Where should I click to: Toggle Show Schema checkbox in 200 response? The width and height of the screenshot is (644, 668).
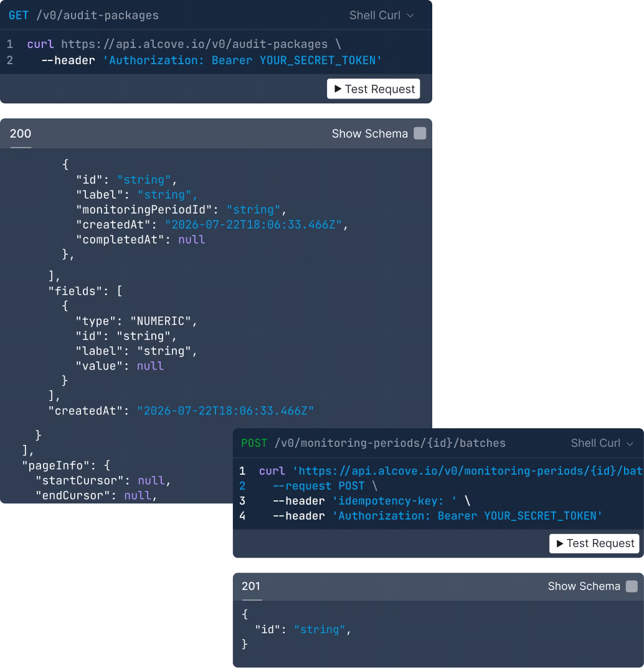point(420,133)
